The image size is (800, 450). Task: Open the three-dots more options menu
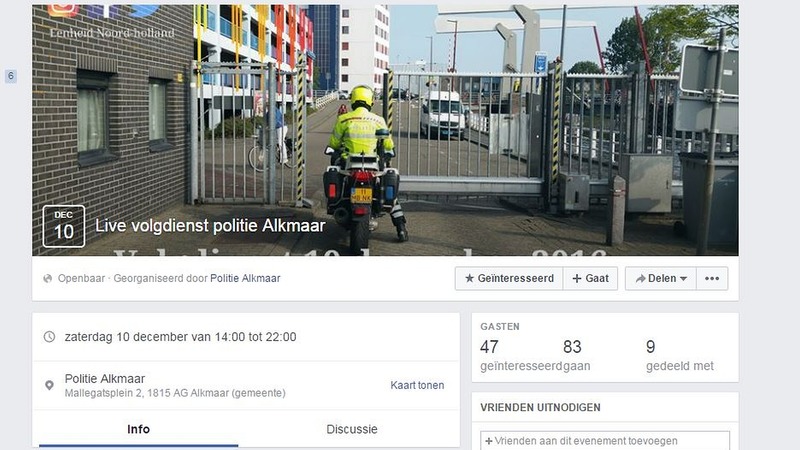point(712,279)
